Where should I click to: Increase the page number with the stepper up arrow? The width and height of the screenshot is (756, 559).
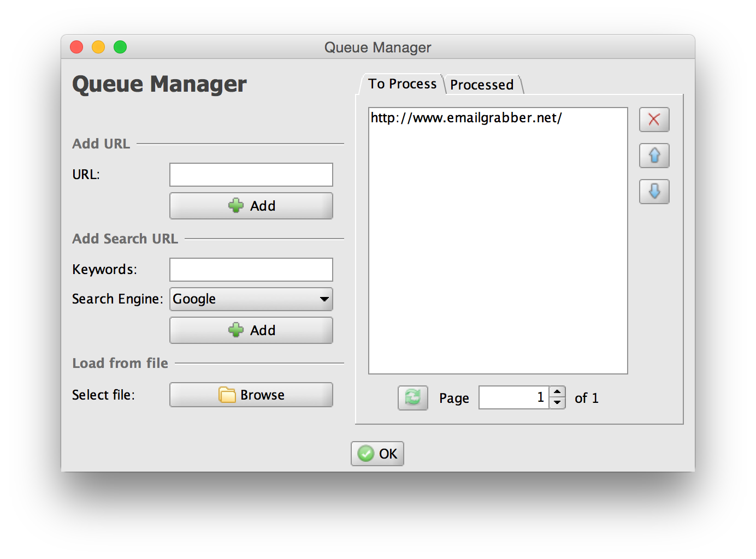coord(557,392)
